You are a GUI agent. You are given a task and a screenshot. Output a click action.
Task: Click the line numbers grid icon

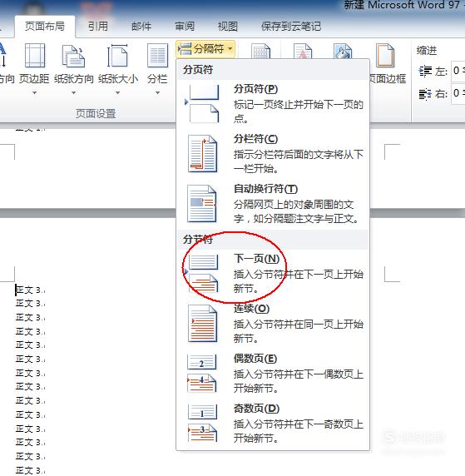click(x=260, y=51)
